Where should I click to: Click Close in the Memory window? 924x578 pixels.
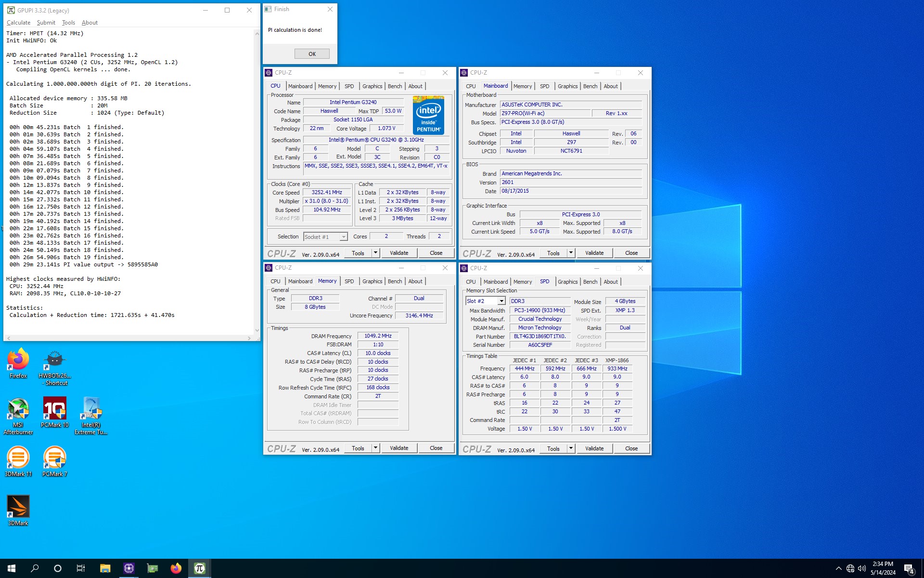click(436, 448)
